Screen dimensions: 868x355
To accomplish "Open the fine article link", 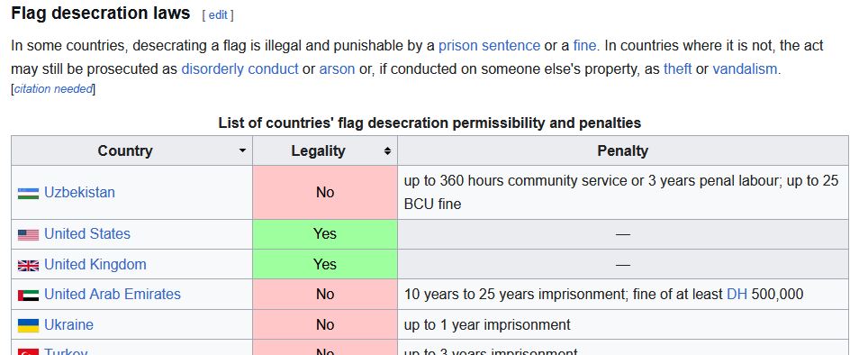I will tap(584, 45).
